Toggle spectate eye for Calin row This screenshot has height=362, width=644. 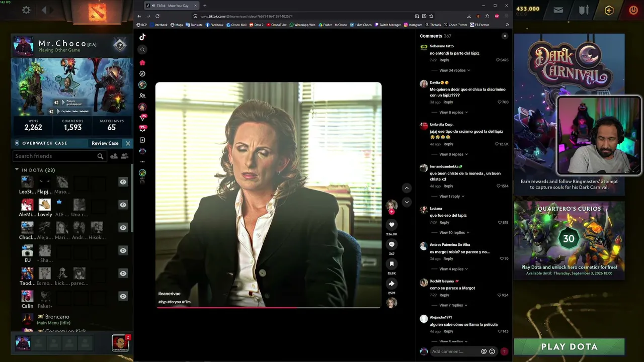tap(123, 296)
